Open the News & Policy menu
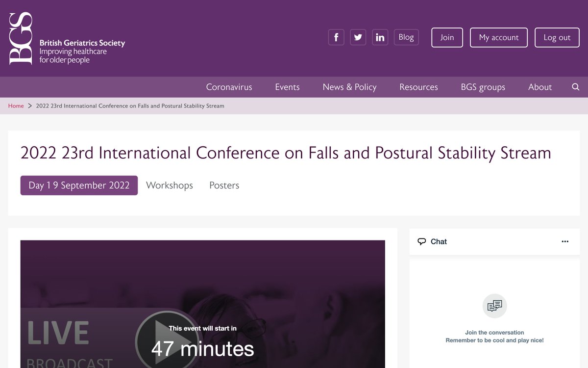The width and height of the screenshot is (588, 368). pos(349,87)
